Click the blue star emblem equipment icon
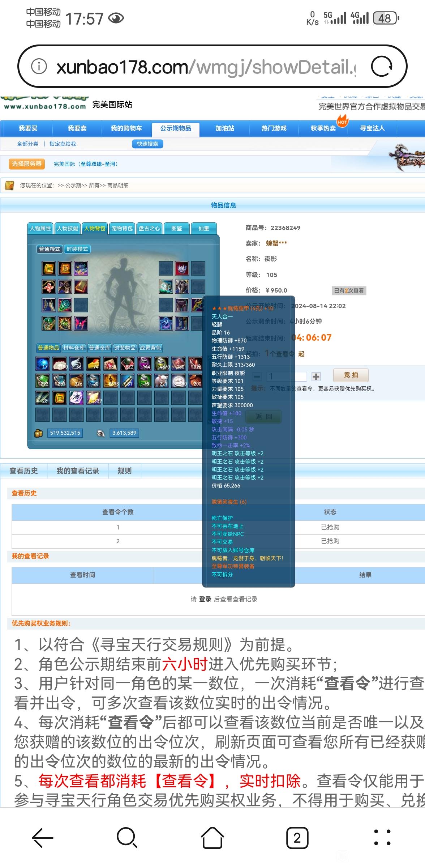Viewport: 425px width, 868px height. (166, 323)
